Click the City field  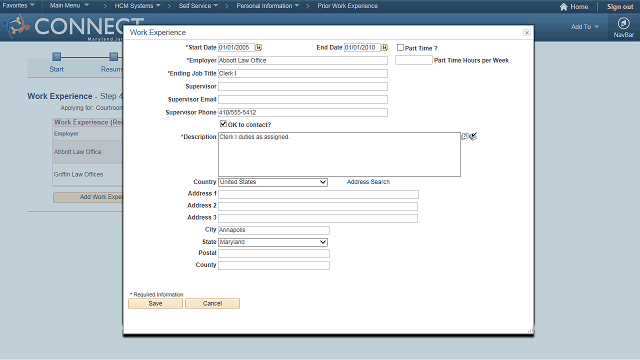click(x=274, y=230)
